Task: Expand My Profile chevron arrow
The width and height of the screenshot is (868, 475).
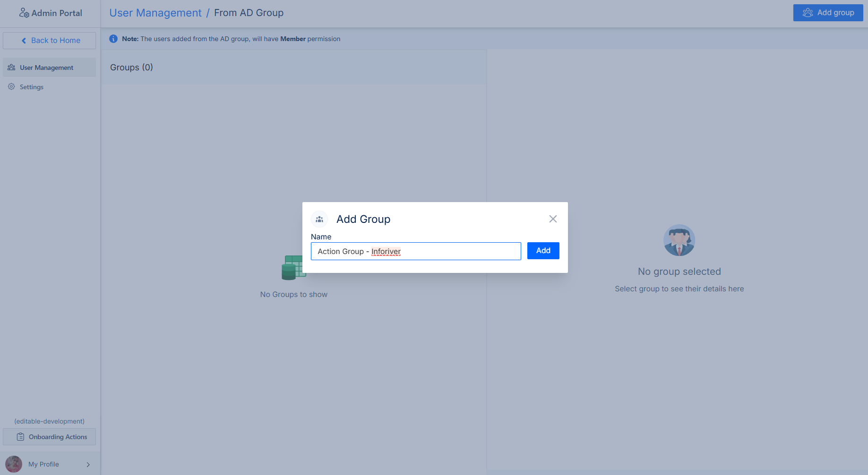Action: pos(88,465)
